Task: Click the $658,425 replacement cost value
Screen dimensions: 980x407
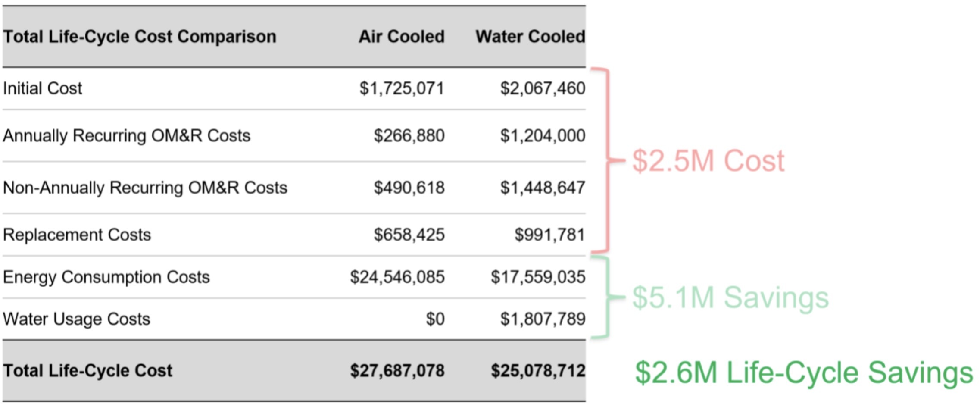Action: coord(409,235)
